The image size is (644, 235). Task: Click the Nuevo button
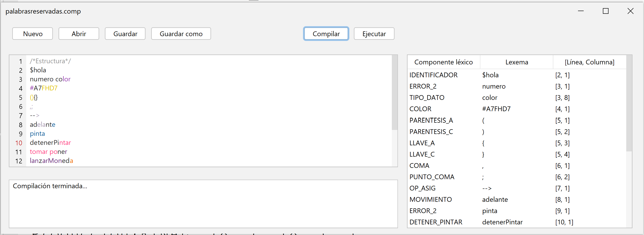coord(33,34)
